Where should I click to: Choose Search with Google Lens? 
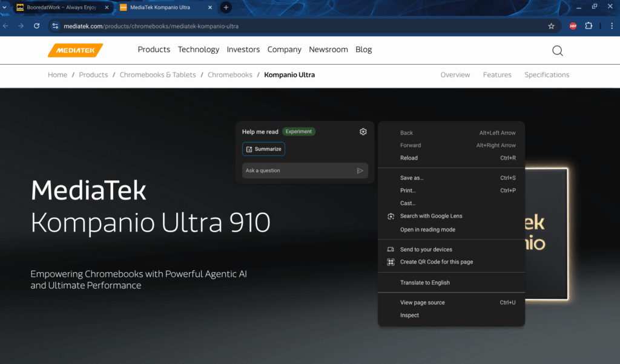[x=451, y=216]
